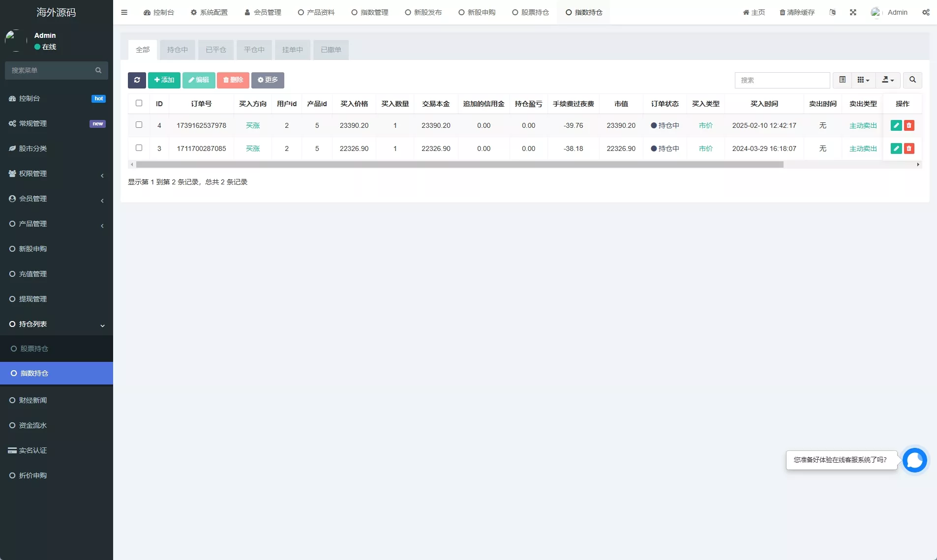Expand the column visibility dropdown
The height and width of the screenshot is (560, 937).
pos(864,80)
